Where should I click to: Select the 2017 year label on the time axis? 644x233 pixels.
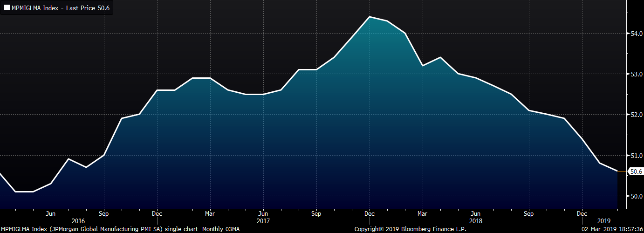[264, 220]
